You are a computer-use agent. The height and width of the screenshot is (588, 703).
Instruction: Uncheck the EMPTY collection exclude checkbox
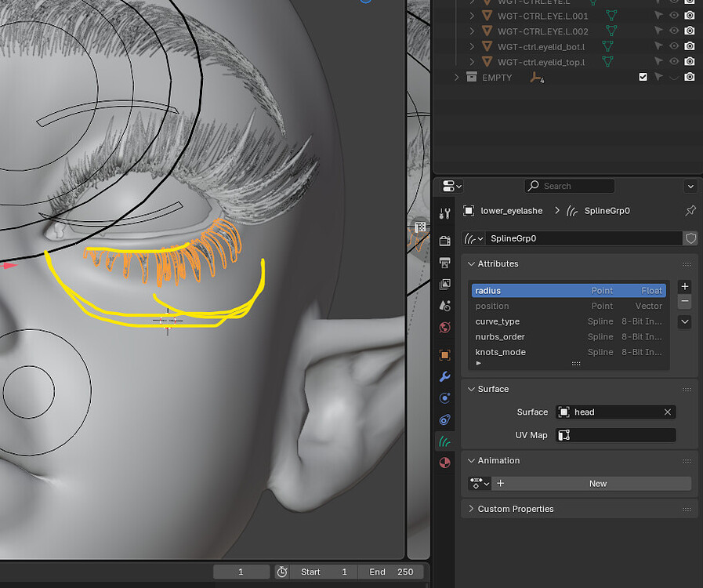[643, 77]
